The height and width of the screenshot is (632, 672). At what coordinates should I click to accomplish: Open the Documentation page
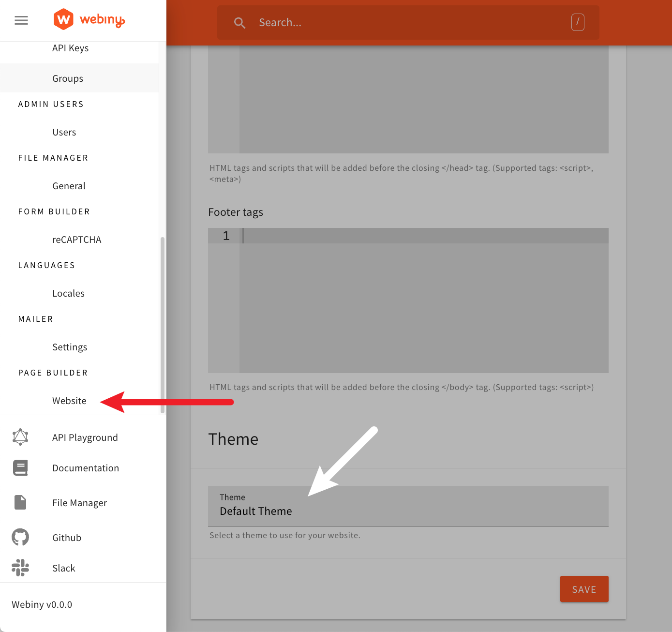[x=86, y=467]
